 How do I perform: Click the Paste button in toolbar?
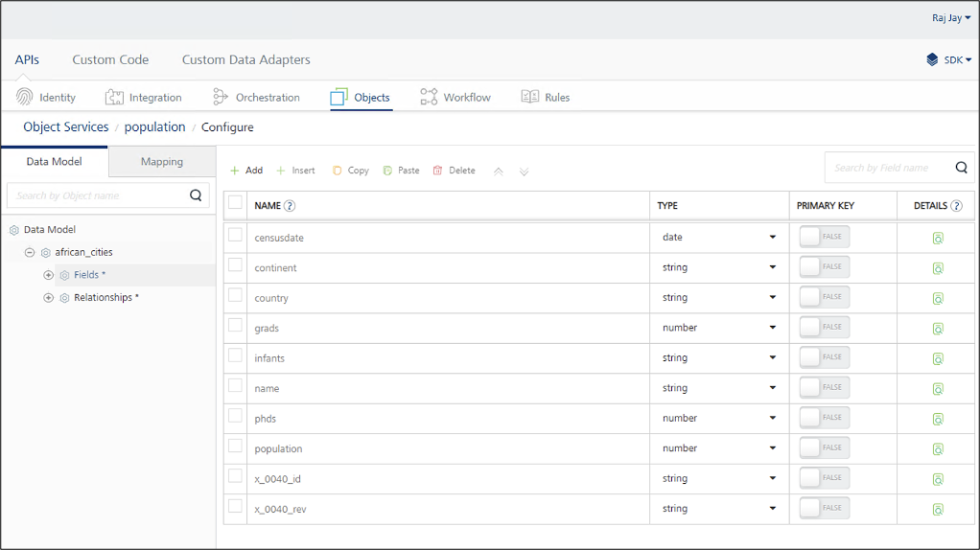coord(401,171)
